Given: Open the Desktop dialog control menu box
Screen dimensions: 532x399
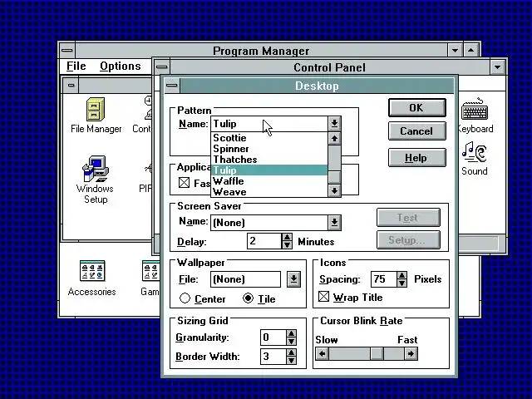Looking at the screenshot, I should click(172, 86).
